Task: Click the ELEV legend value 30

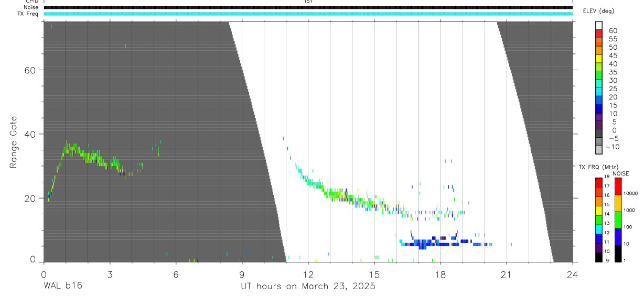Action: tap(613, 80)
